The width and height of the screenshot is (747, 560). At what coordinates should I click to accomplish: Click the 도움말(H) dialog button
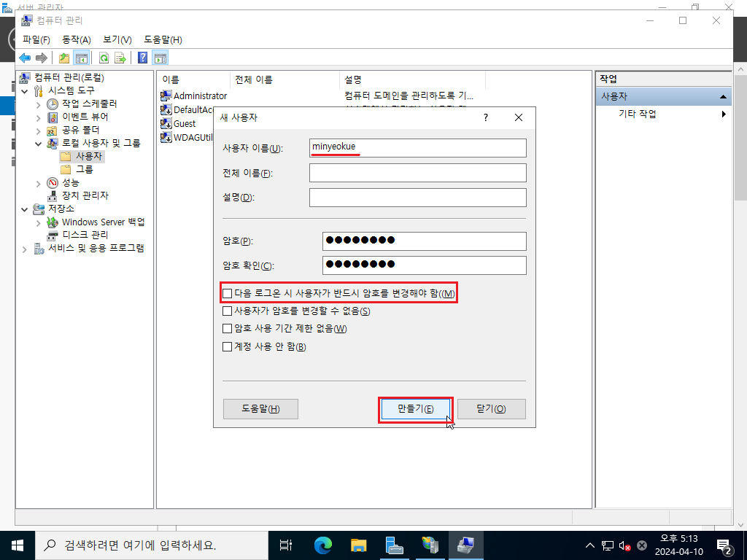point(260,409)
